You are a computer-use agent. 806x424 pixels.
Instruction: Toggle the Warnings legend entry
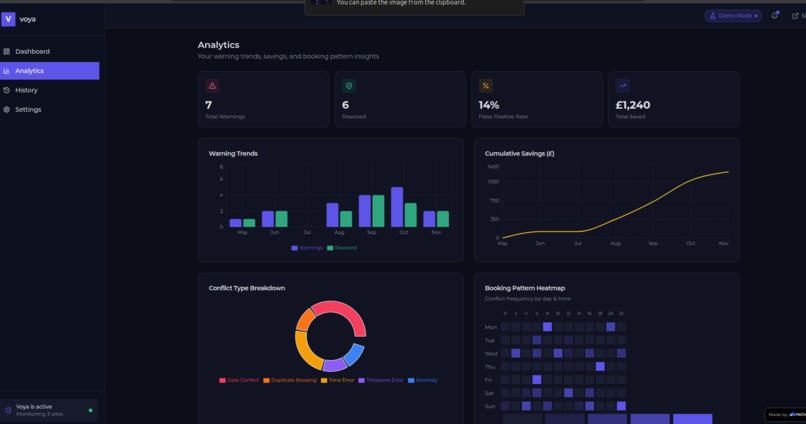pyautogui.click(x=307, y=248)
